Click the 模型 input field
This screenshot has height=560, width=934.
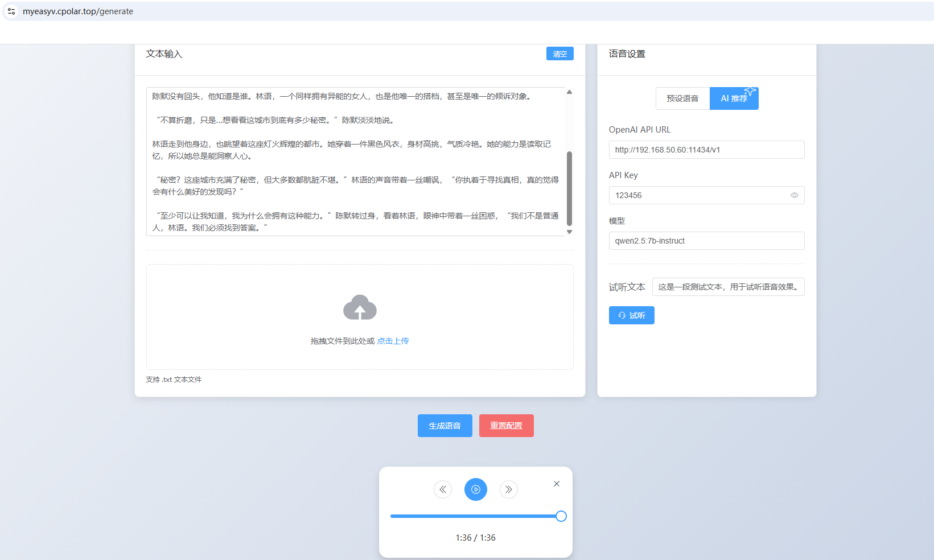coord(707,241)
